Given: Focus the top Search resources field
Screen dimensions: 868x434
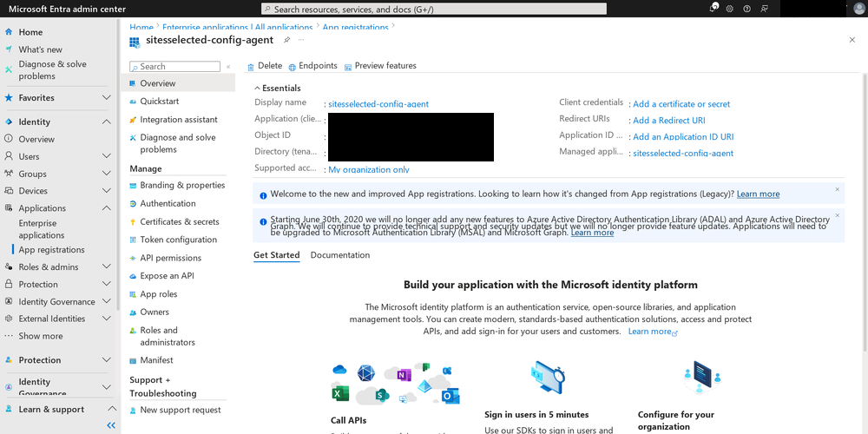Looking at the screenshot, I should [x=433, y=9].
